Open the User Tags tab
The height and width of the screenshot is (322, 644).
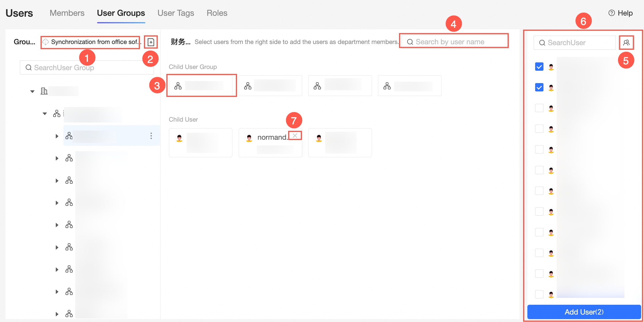coord(176,13)
